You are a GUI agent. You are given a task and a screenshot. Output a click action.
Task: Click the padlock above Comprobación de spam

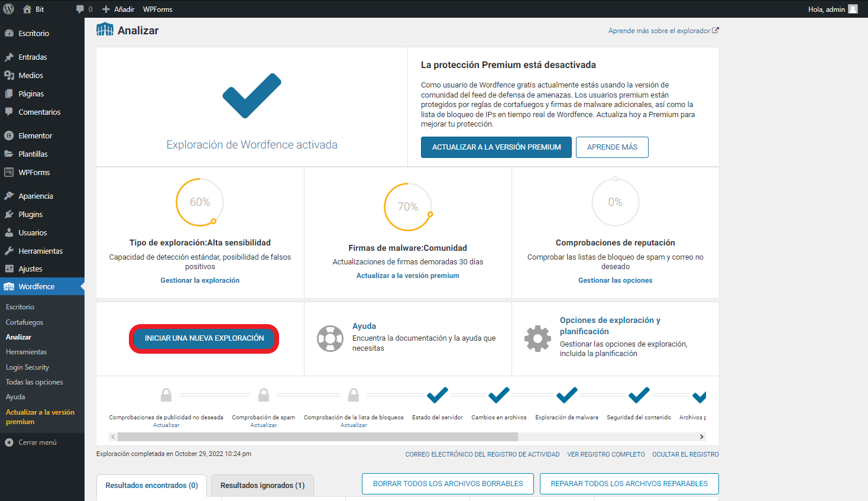pos(264,395)
